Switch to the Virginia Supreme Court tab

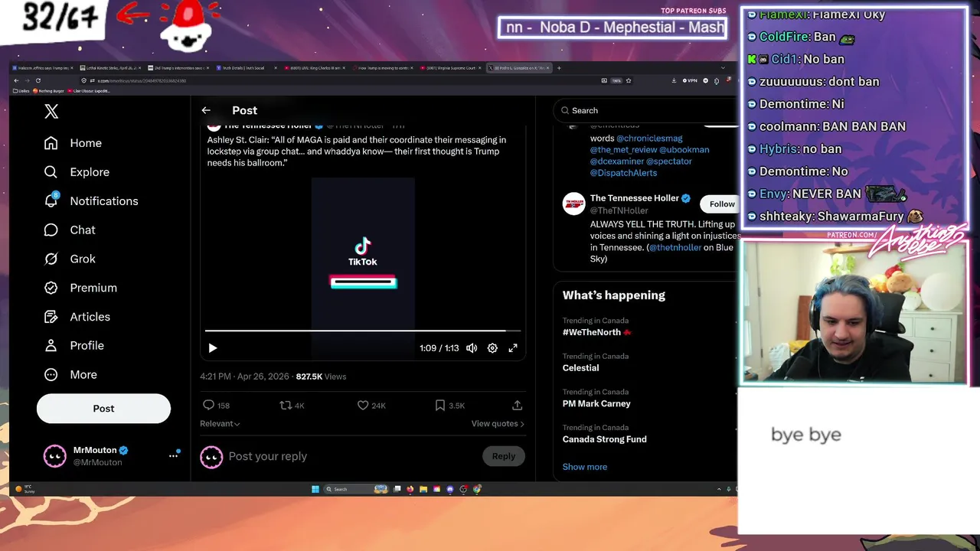click(451, 68)
